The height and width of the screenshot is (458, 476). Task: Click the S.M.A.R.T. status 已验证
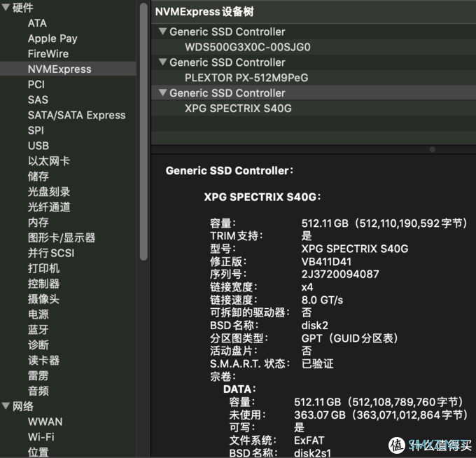point(318,363)
